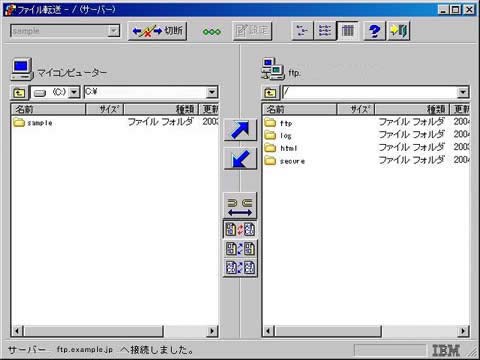Expand the local path C:¥ dropdown
480x360 pixels.
[212, 92]
